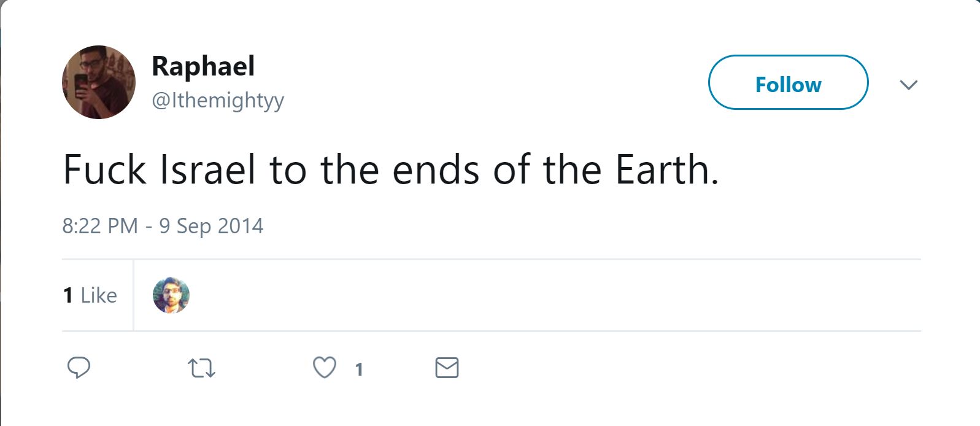Click the first word of the tweet
This screenshot has height=426, width=980.
click(x=104, y=170)
